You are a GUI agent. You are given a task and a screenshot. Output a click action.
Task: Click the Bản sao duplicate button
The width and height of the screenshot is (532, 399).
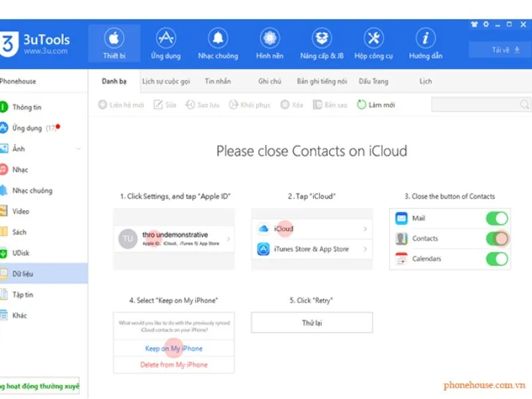(330, 105)
